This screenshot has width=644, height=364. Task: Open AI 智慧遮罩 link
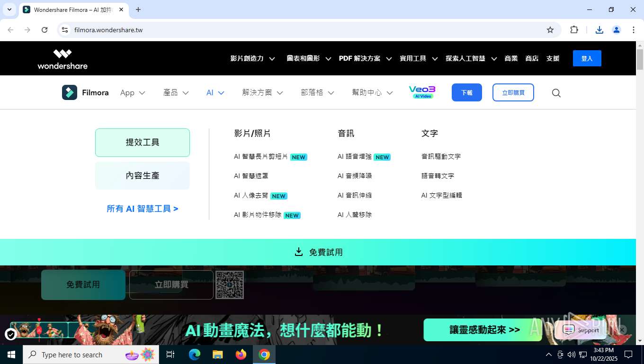tap(251, 176)
